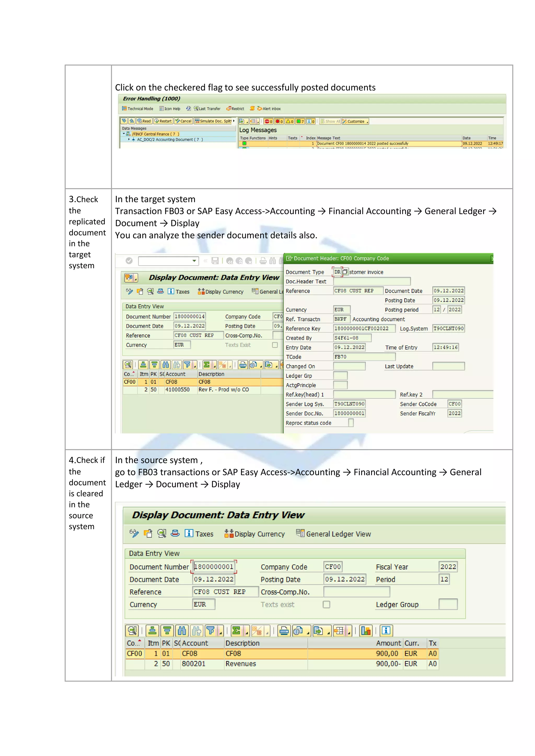Click Select Line Item icon in 1800000014 window

[x=150, y=291]
